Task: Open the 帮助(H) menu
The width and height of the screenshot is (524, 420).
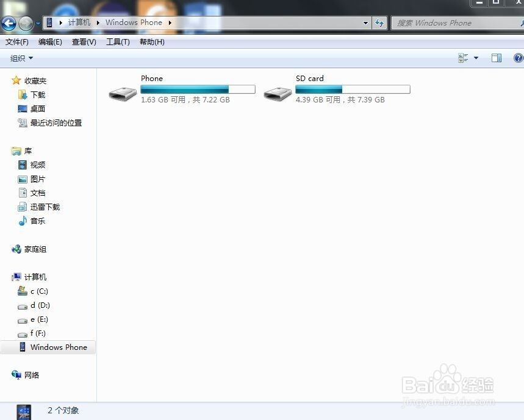Action: pos(152,41)
